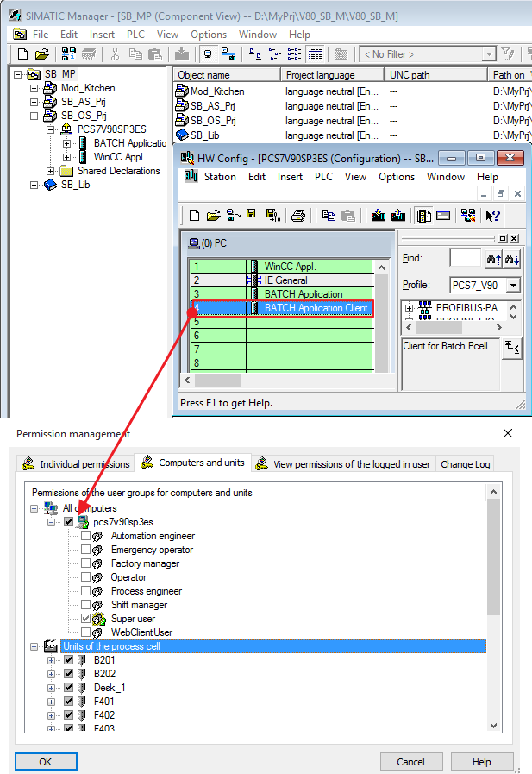Image resolution: width=532 pixels, height=774 pixels.
Task: Click Download icon in SIMATIC Manager toolbar
Action: pos(181,53)
